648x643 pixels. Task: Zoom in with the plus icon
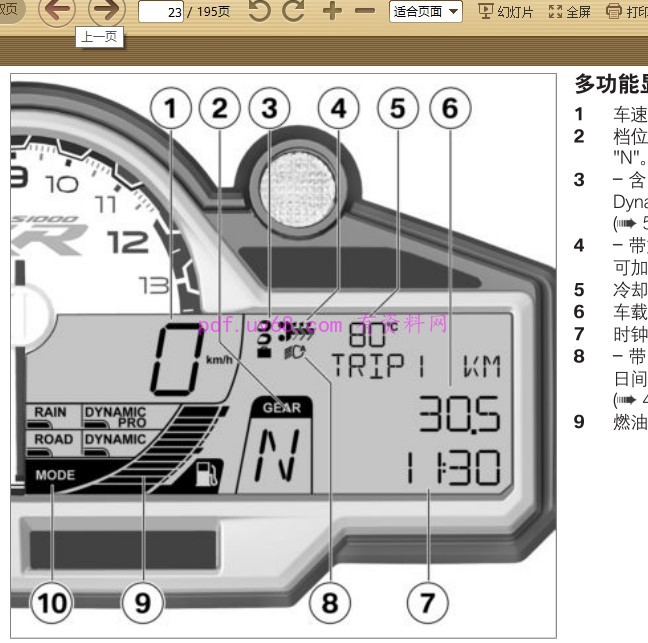(x=333, y=12)
